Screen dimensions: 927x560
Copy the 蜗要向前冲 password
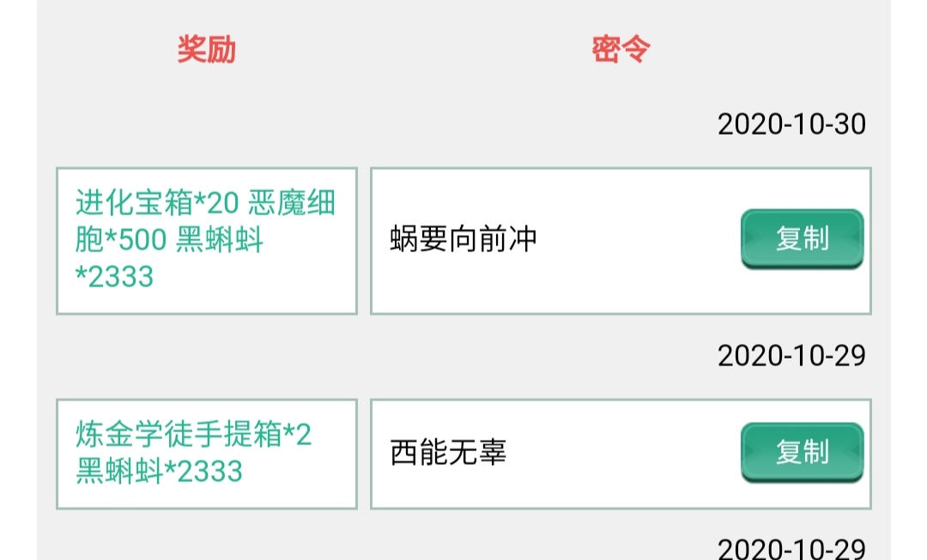point(802,238)
